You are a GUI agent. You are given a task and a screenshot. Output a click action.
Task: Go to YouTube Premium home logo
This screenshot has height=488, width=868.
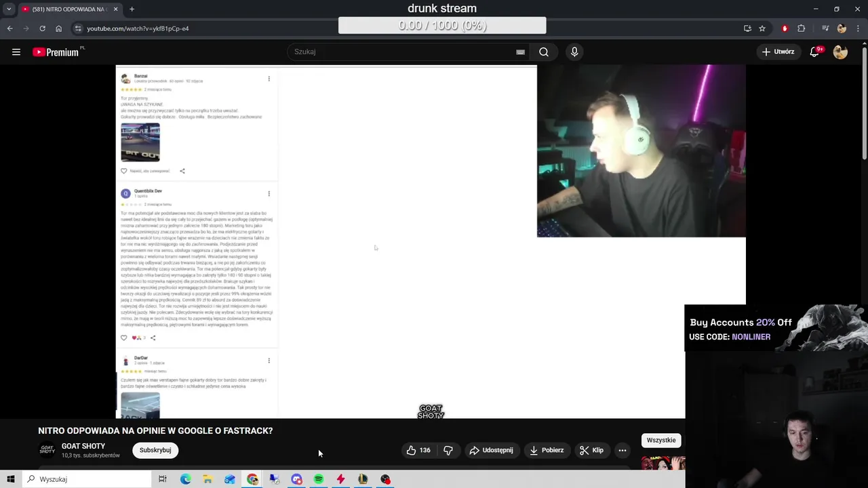coord(57,52)
